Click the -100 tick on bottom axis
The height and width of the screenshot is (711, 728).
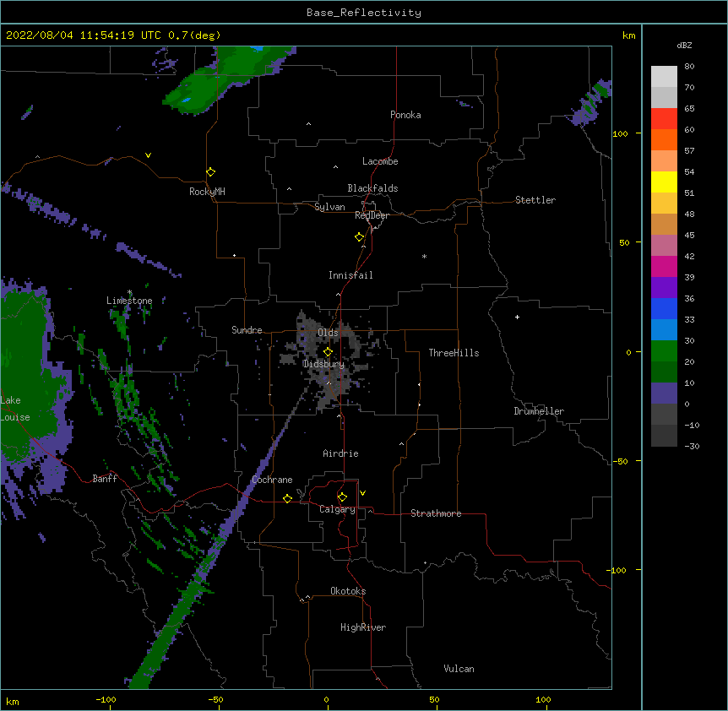pyautogui.click(x=106, y=699)
